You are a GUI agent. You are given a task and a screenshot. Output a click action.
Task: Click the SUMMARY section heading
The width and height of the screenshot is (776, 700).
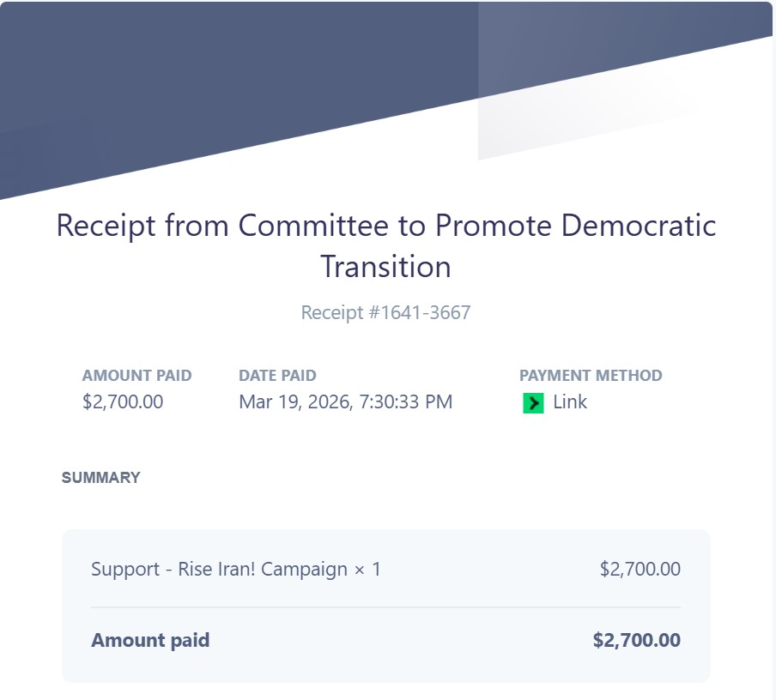tap(101, 477)
